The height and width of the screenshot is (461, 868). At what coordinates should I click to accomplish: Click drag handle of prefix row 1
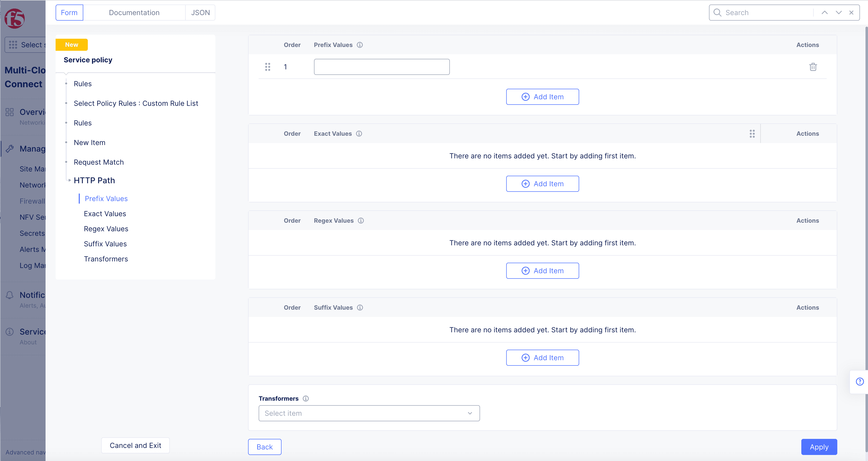[x=267, y=67]
